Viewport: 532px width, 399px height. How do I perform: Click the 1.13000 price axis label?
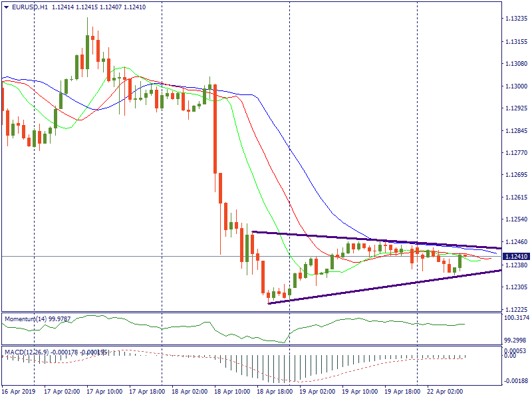tap(516, 86)
